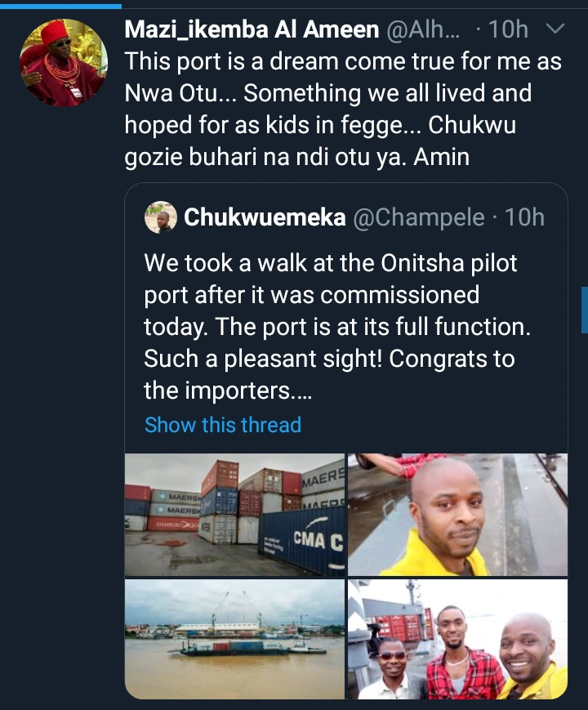Screen dimensions: 588x710
Task: Expand tweet options chevron menu
Action: [x=555, y=29]
